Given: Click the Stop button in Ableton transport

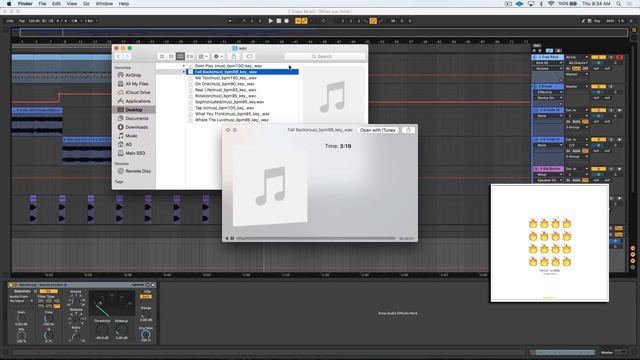Looking at the screenshot, I should tap(279, 21).
